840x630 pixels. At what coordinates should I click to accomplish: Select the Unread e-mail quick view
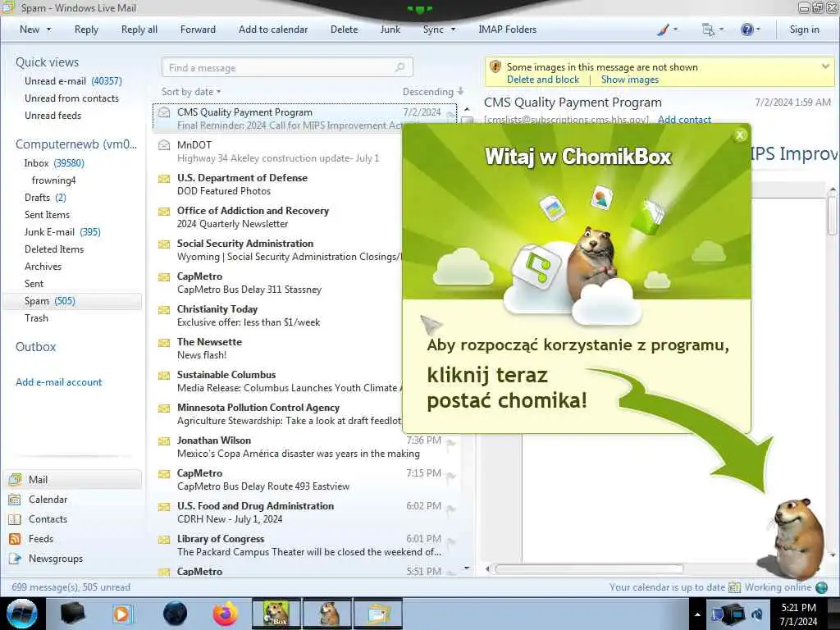(x=73, y=81)
